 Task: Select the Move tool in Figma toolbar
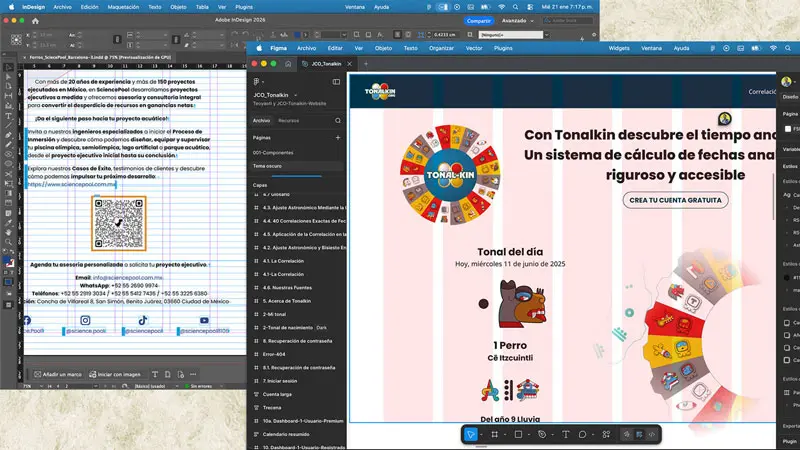pyautogui.click(x=470, y=434)
